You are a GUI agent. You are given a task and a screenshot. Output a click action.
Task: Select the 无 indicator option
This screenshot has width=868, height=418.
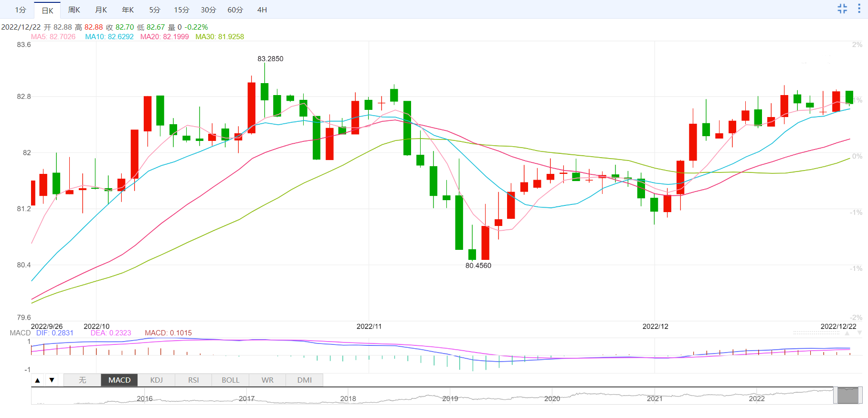pos(82,380)
